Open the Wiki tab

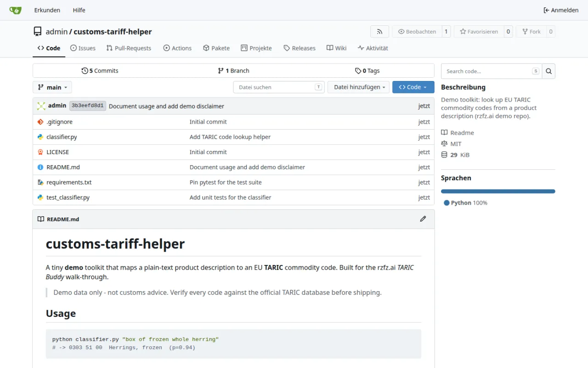tap(337, 48)
